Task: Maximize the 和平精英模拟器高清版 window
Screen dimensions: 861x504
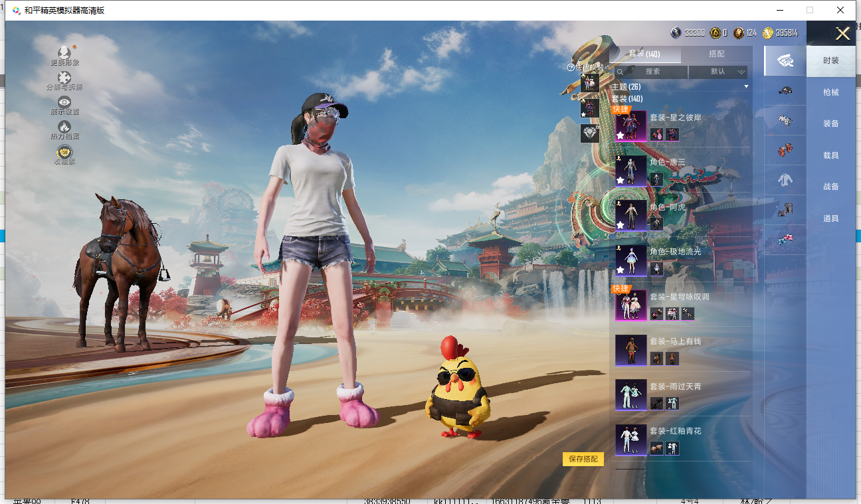Action: click(810, 10)
